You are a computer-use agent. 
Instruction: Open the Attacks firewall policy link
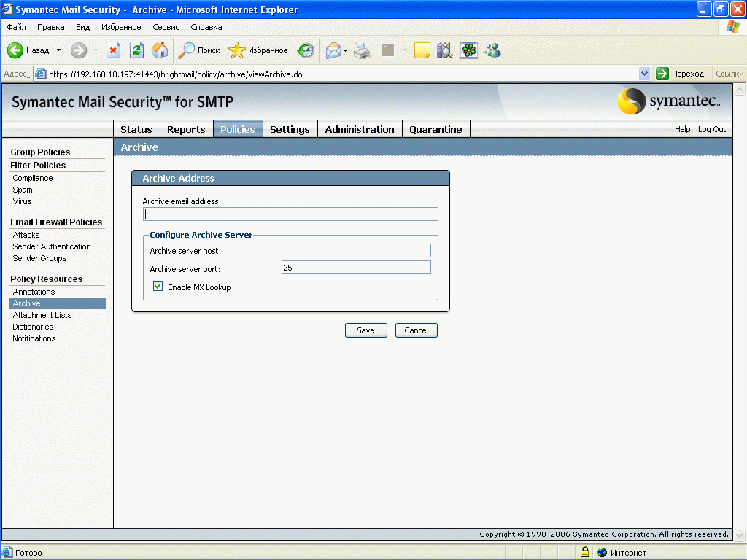click(x=26, y=235)
